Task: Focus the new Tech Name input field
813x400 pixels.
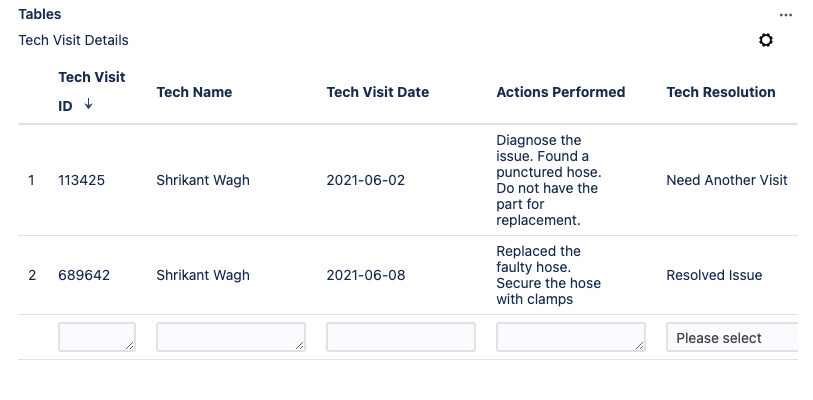Action: [x=231, y=337]
